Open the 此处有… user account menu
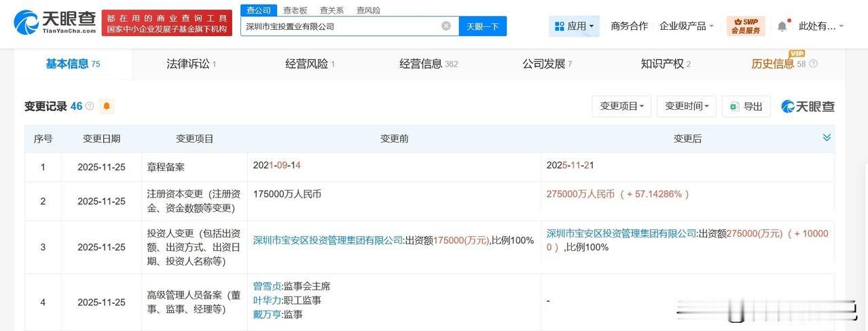 point(821,26)
